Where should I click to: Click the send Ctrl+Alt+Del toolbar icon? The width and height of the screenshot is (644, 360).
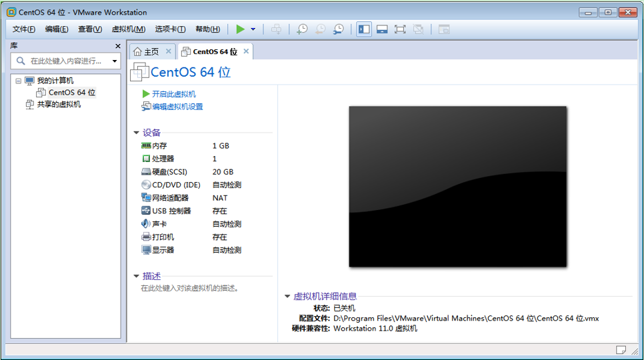277,29
